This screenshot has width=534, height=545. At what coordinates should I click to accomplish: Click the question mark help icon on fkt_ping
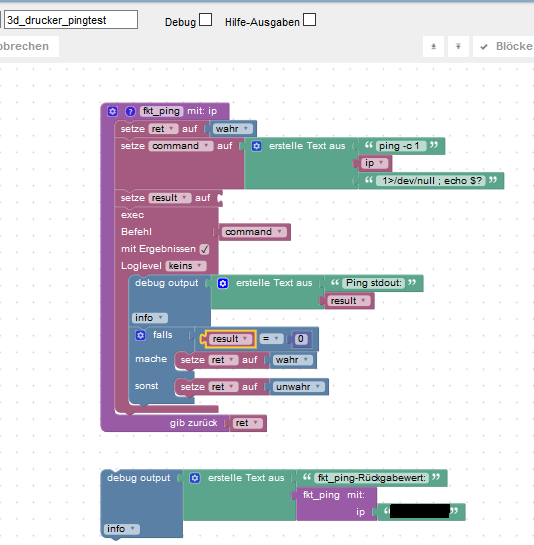(130, 111)
